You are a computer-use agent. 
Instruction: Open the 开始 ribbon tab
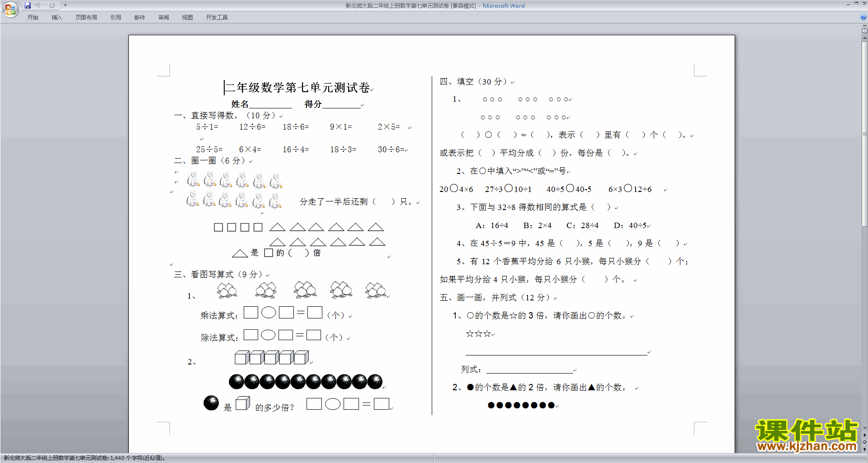coord(33,18)
